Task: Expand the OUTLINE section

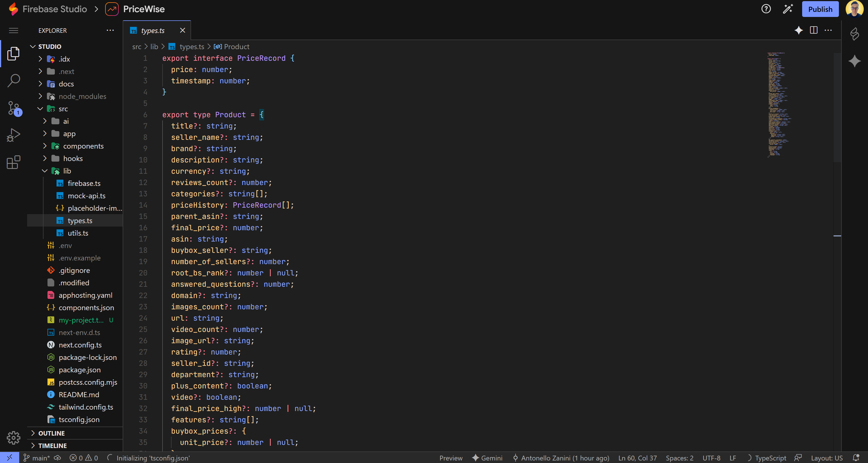Action: click(x=51, y=433)
